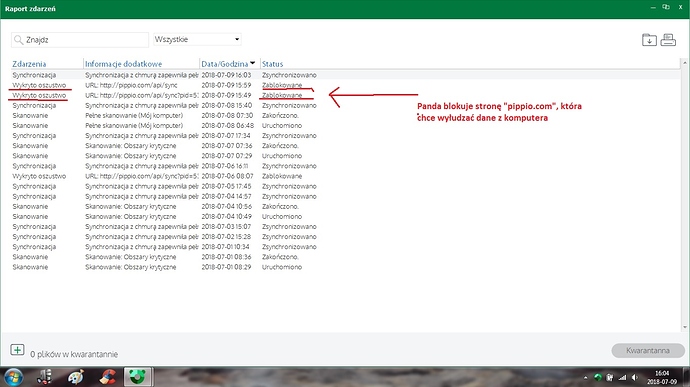The height and width of the screenshot is (387, 690).
Task: Select the event dated 2018-07-09 16:03
Action: coord(345,75)
